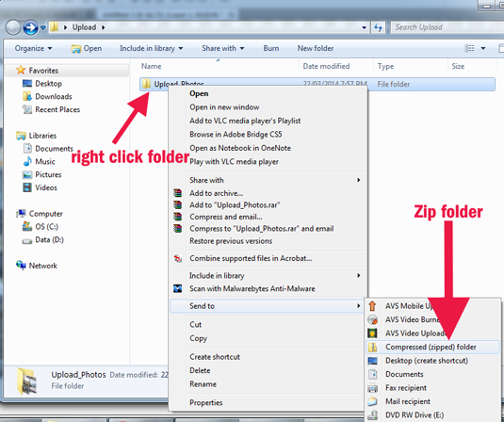The width and height of the screenshot is (504, 422).
Task: Click the Search Upload input field
Action: (x=447, y=27)
